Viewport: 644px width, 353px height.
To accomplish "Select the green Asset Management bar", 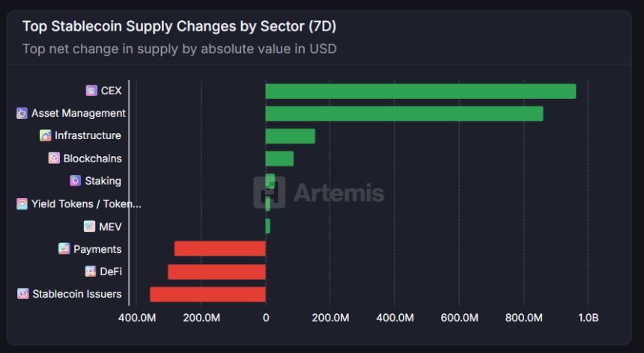I will [404, 114].
